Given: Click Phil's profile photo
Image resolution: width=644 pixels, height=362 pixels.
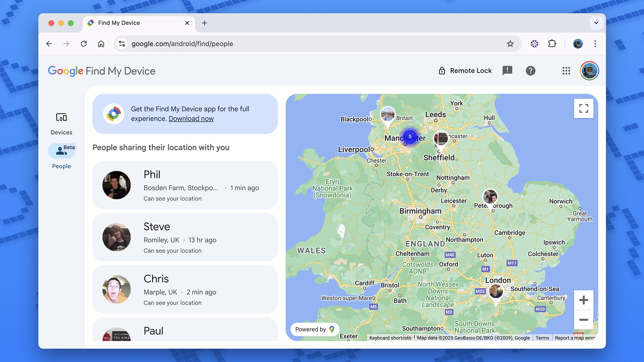Looking at the screenshot, I should point(117,185).
